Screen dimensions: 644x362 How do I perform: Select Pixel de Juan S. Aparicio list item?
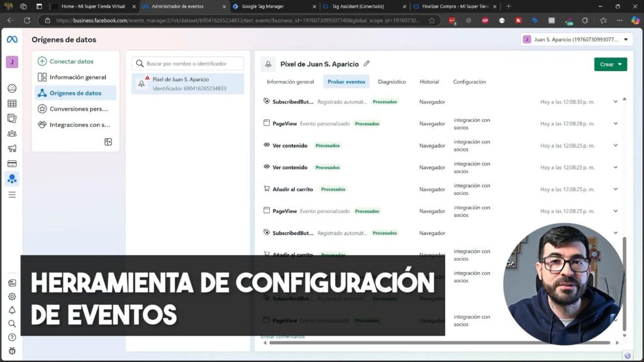(187, 84)
